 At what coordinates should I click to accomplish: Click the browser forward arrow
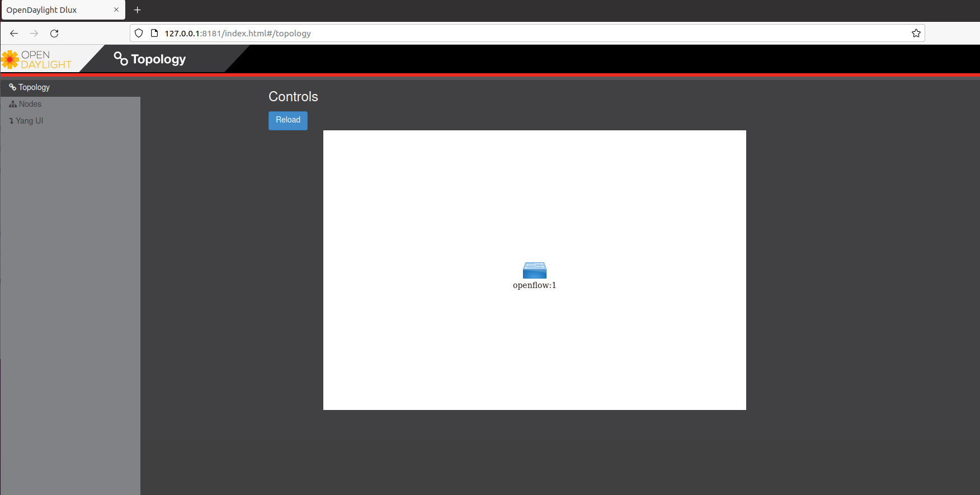tap(34, 34)
